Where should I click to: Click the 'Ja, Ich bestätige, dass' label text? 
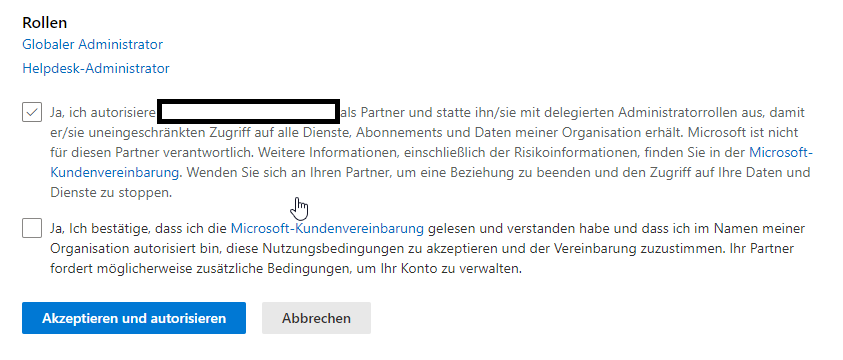[101, 228]
